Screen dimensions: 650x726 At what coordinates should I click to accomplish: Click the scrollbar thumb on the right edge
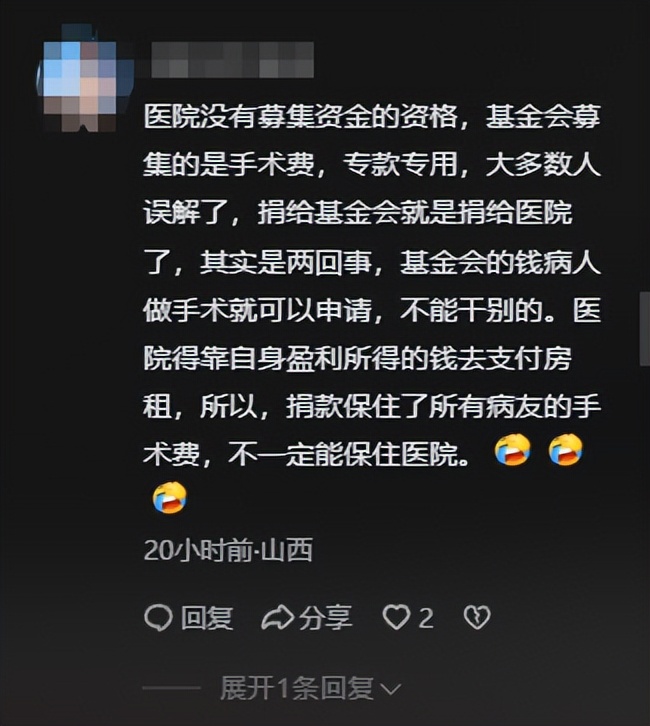point(644,329)
